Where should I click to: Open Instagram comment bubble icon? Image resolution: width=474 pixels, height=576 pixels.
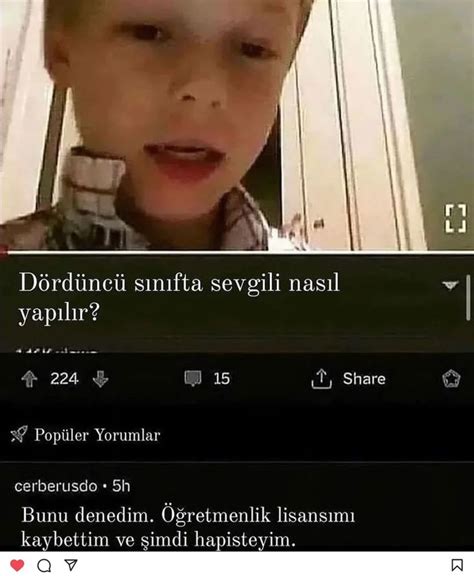(44, 565)
